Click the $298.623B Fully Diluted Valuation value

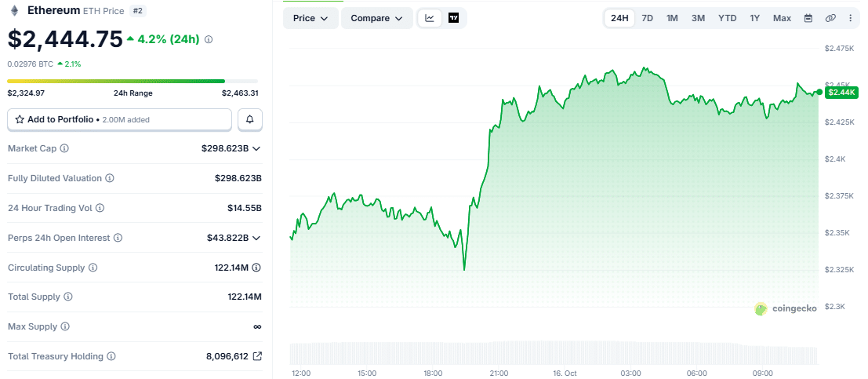point(238,178)
